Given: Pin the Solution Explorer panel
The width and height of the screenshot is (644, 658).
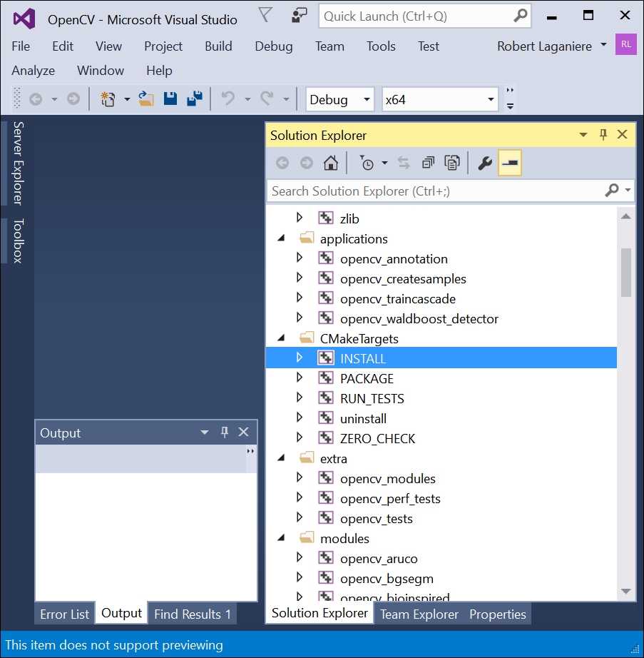Looking at the screenshot, I should (x=603, y=135).
